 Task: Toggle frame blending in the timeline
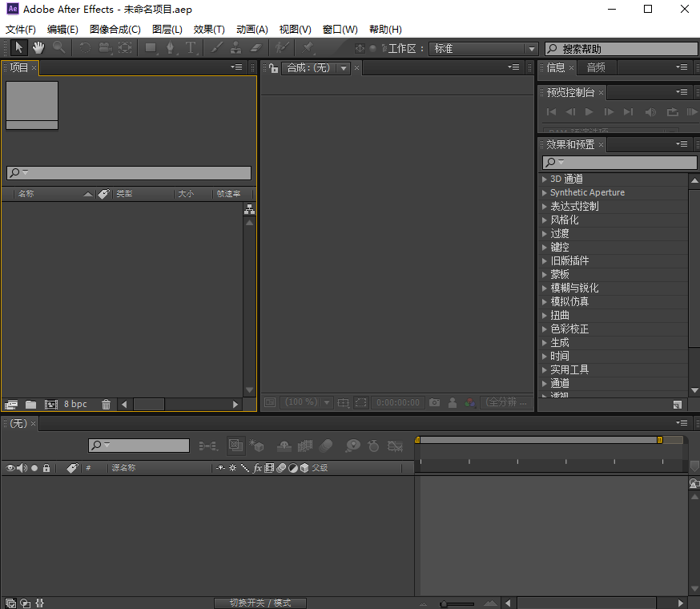[307, 446]
